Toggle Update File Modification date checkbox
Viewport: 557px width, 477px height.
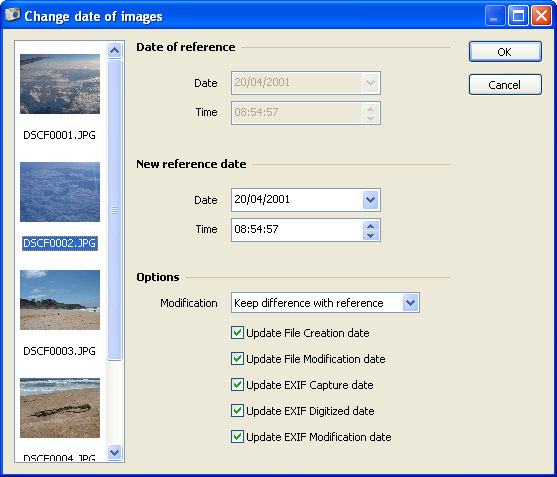click(x=237, y=359)
